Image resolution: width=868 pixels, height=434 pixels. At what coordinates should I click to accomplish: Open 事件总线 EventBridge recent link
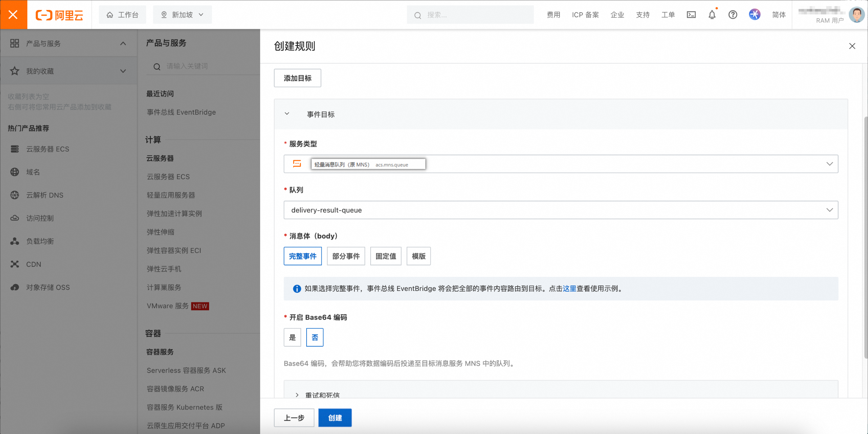pos(181,112)
